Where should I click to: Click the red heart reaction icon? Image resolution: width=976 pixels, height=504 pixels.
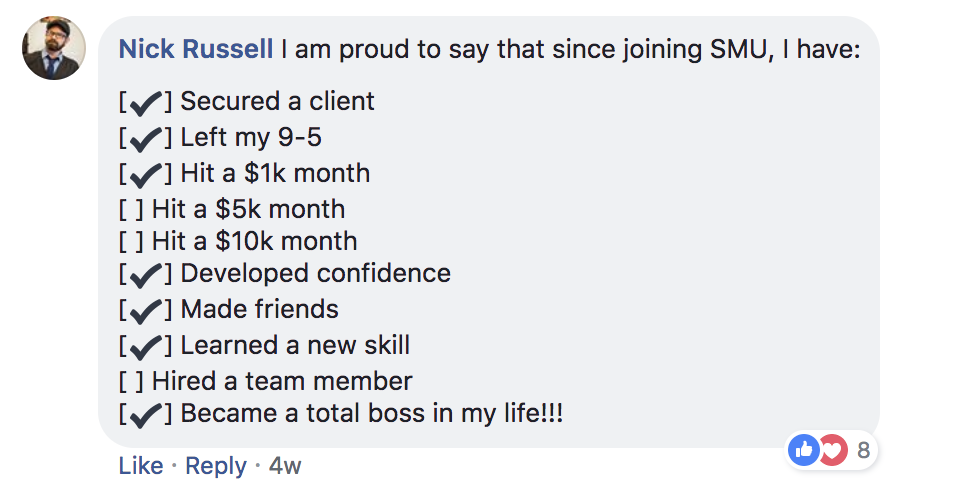[831, 450]
